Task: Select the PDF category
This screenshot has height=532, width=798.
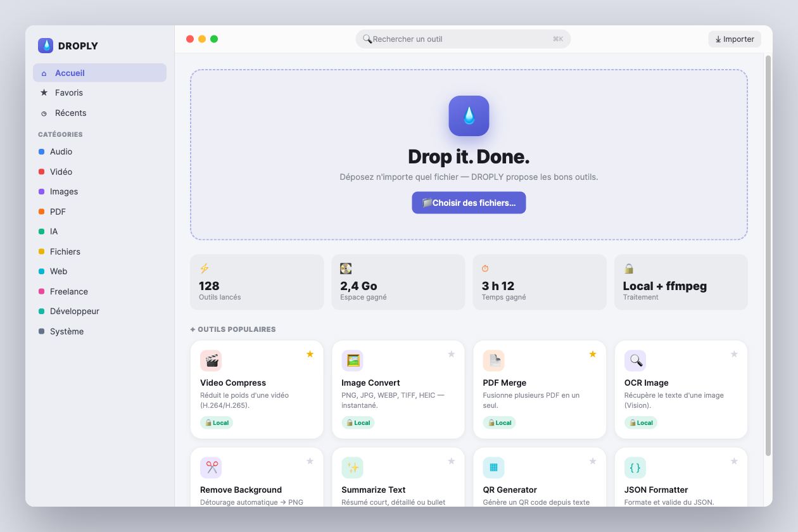Action: tap(99, 212)
